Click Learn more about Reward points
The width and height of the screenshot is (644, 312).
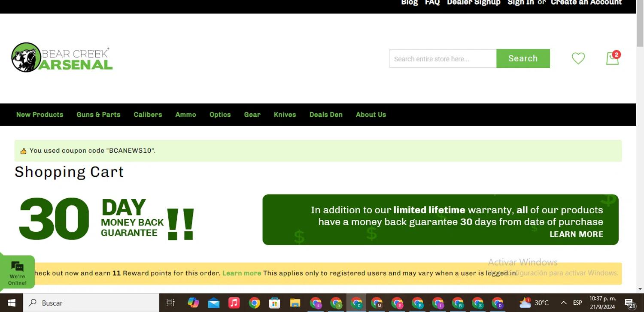242,273
